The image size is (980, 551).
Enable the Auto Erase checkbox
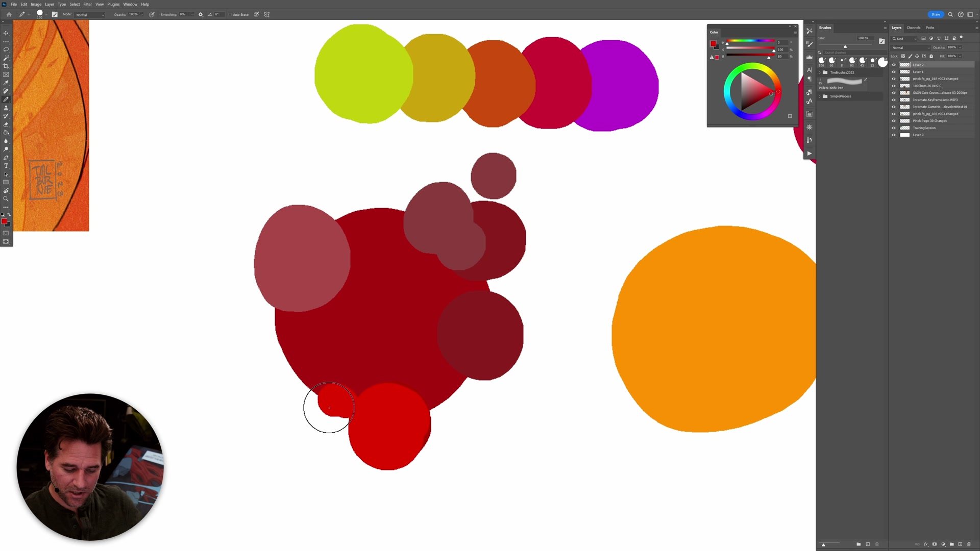[230, 14]
